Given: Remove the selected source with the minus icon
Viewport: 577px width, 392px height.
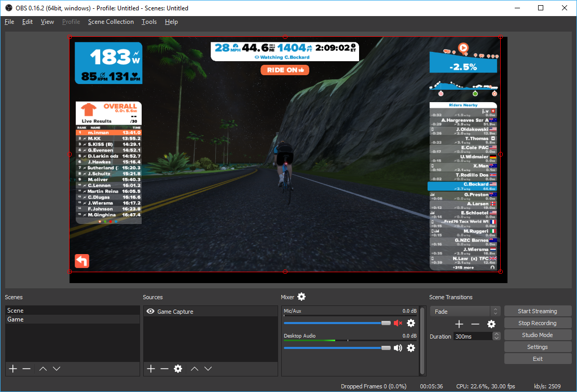Looking at the screenshot, I should coord(164,369).
